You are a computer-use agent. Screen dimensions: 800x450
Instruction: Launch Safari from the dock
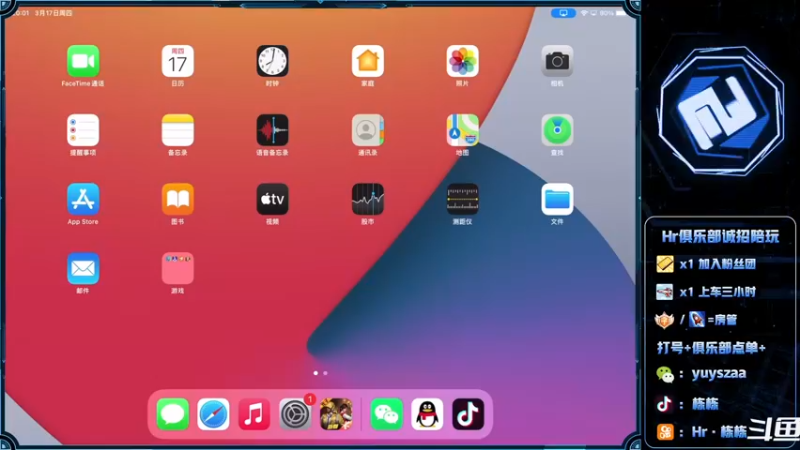[x=213, y=414]
